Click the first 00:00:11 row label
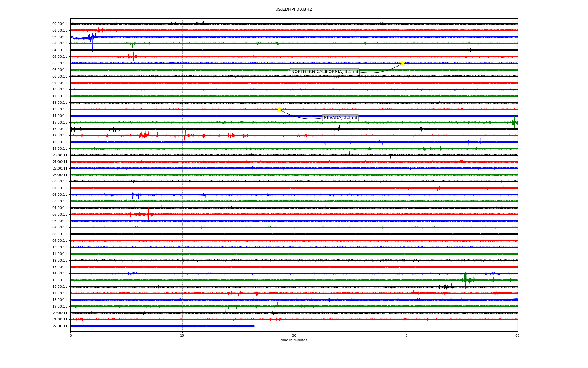This screenshot has height=368, width=588. coord(60,24)
